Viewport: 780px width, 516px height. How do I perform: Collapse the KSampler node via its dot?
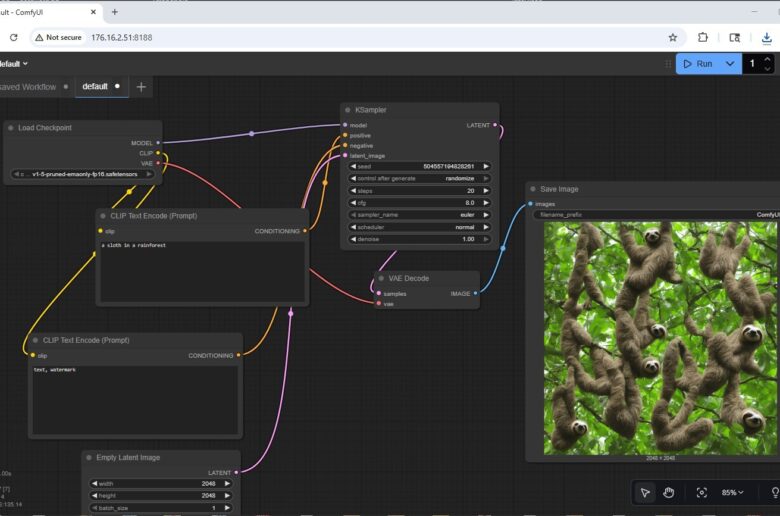coord(347,110)
